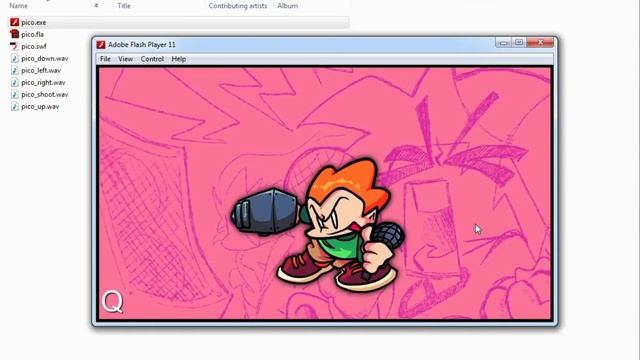Close the Adobe Flash Player window
Screen dimensions: 640x360
coord(540,42)
